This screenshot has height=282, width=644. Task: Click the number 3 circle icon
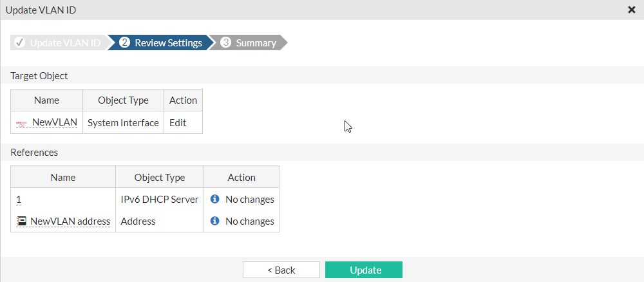point(225,42)
